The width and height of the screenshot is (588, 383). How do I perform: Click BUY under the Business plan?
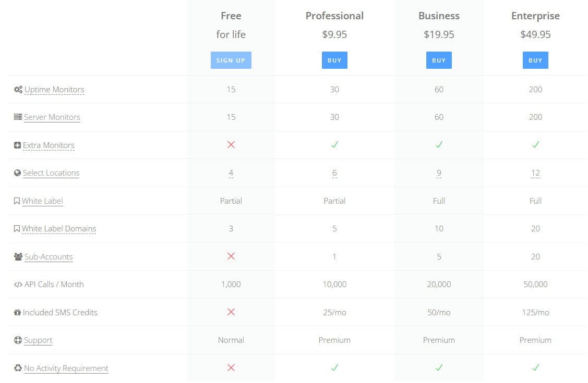(x=439, y=60)
